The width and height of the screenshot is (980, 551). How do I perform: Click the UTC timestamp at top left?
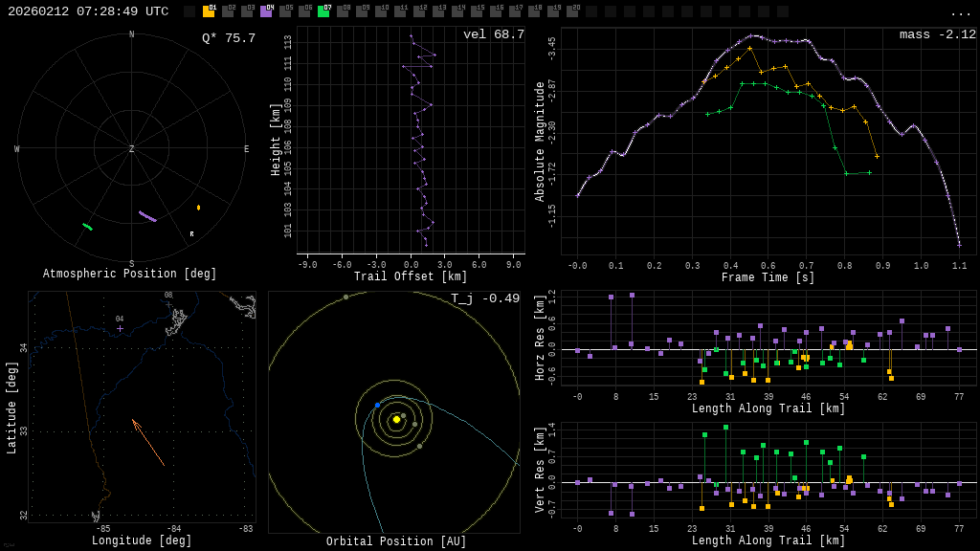pyautogui.click(x=88, y=11)
